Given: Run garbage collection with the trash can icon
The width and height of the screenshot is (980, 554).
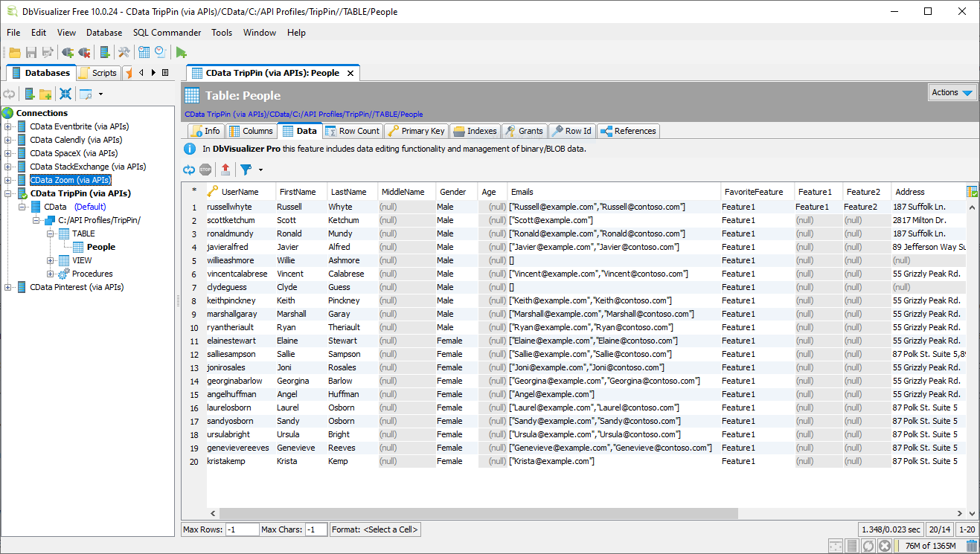Looking at the screenshot, I should coord(971,546).
